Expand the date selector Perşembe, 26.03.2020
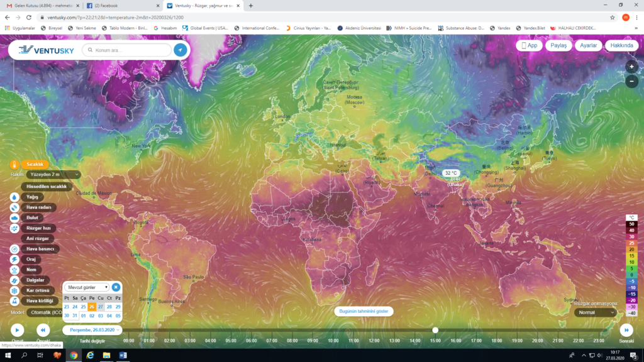 [92, 330]
